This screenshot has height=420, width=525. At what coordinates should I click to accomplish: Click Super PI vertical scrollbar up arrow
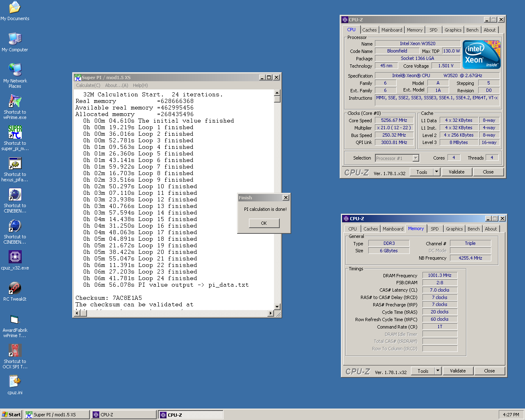pos(277,92)
